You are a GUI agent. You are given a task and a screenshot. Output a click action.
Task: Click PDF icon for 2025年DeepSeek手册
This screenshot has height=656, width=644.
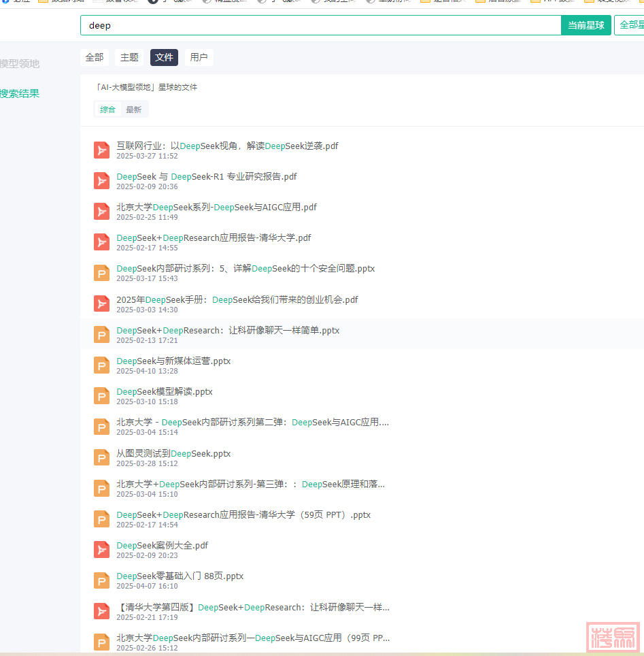click(x=101, y=304)
